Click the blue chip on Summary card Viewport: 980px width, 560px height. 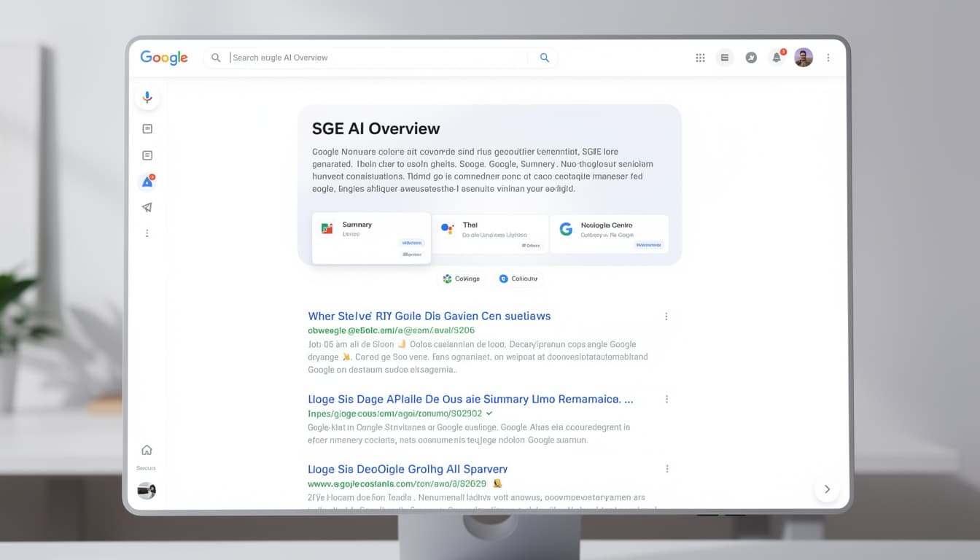click(x=411, y=242)
